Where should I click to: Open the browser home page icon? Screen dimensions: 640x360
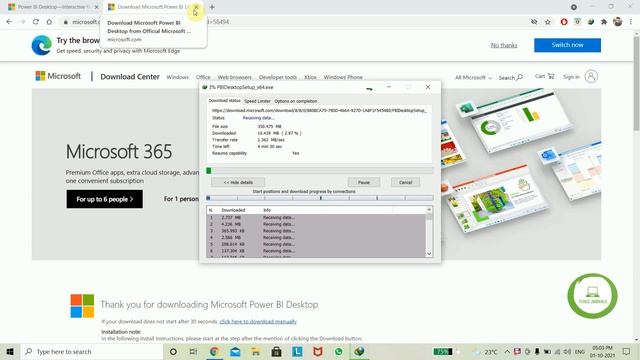[x=49, y=22]
